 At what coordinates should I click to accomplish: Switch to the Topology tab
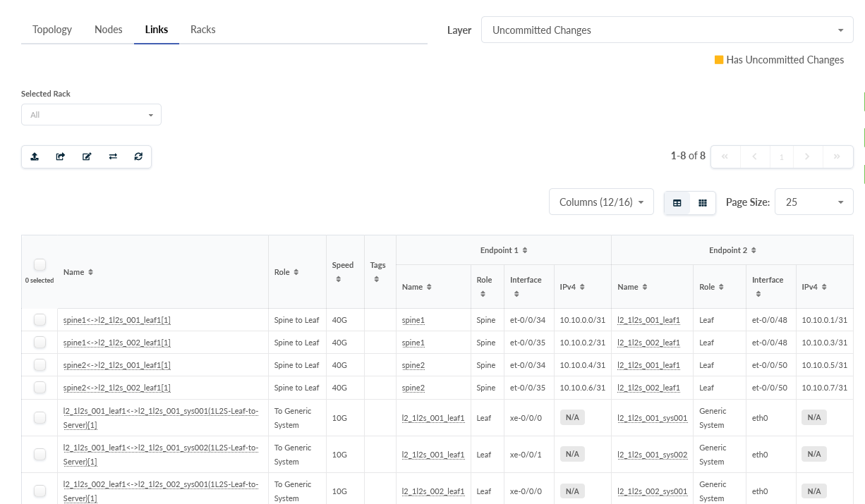52,30
